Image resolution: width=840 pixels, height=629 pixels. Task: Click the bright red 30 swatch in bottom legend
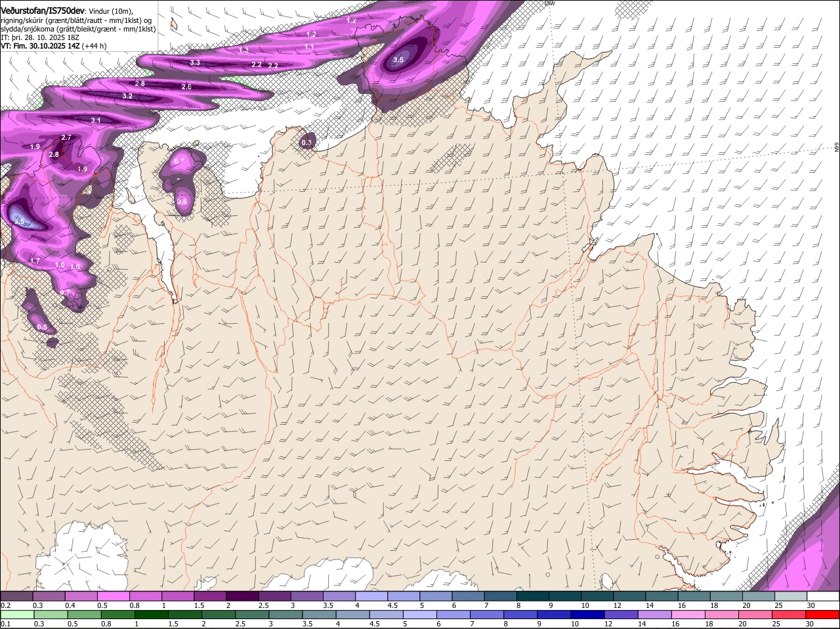(x=823, y=614)
